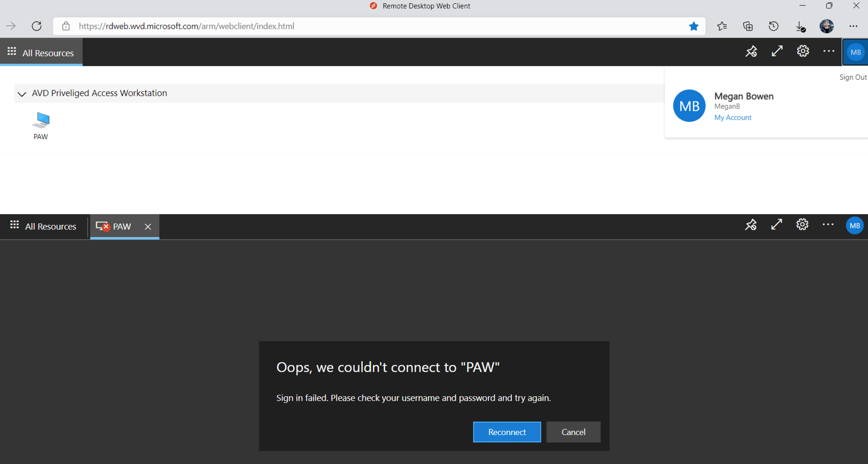Click the MB avatar in the lower toolbar
Screen dimensions: 868x464
854,226
